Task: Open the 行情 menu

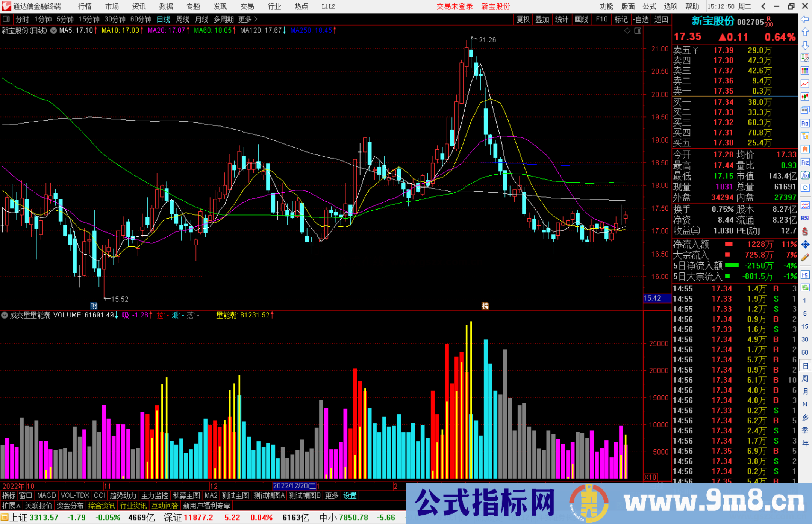Action: click(x=85, y=6)
